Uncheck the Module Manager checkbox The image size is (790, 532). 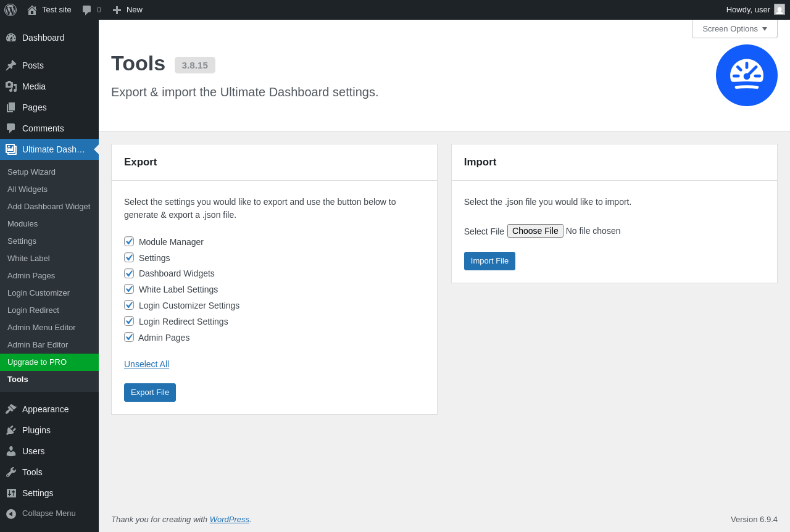pos(129,241)
